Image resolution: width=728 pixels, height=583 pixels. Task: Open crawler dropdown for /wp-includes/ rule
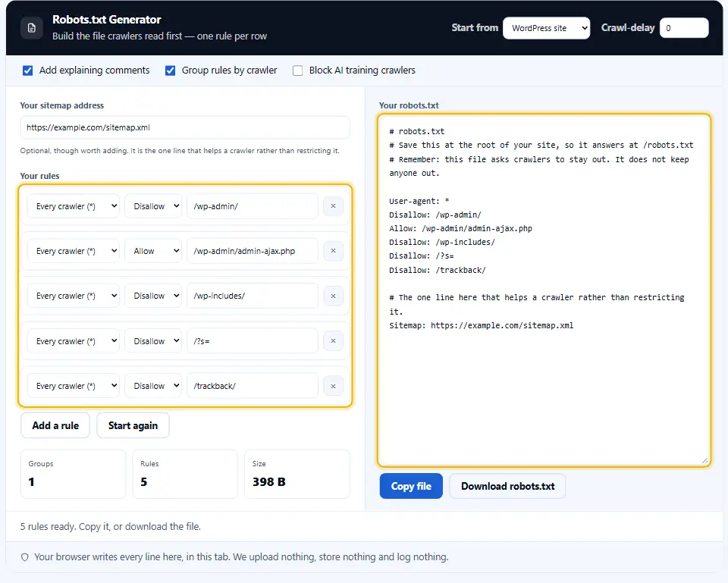point(74,296)
